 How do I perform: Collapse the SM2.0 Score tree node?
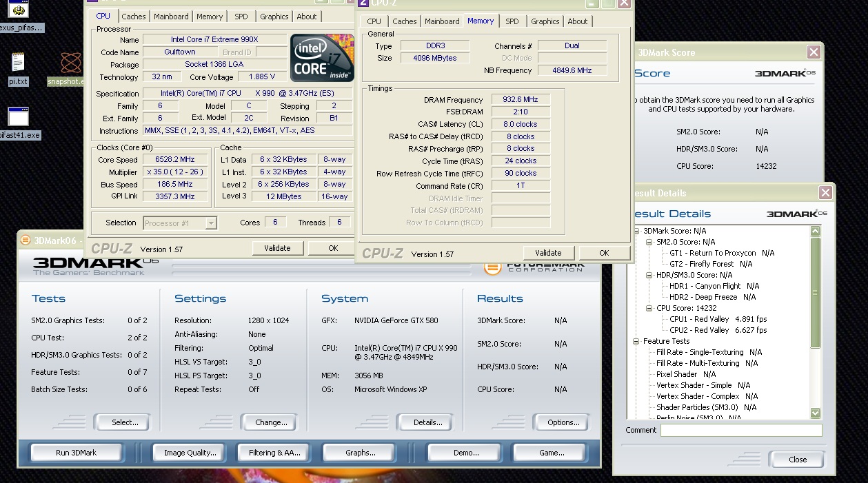click(x=649, y=242)
